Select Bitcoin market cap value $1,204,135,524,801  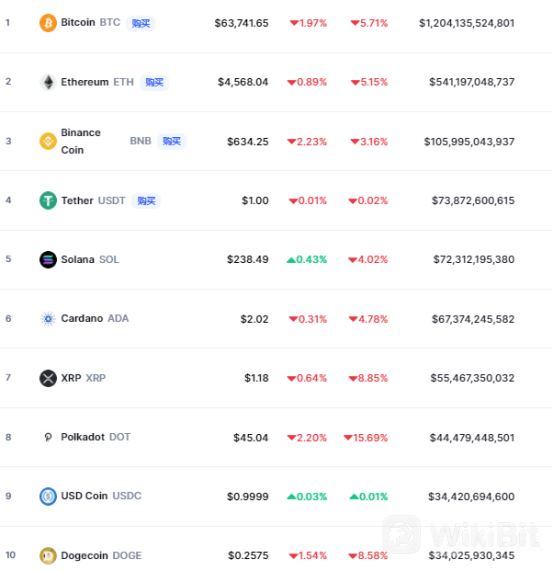[x=467, y=23]
